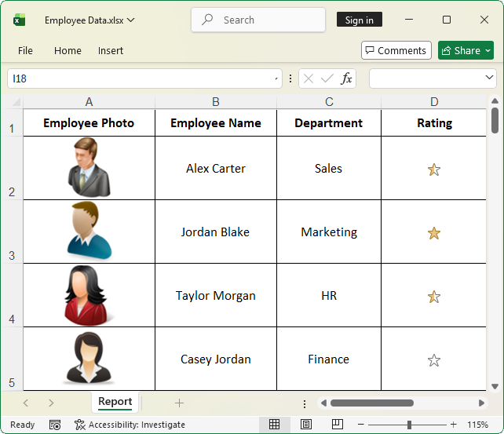The height and width of the screenshot is (434, 504).
Task: Click the Employee Name header cell
Action: pos(216,122)
